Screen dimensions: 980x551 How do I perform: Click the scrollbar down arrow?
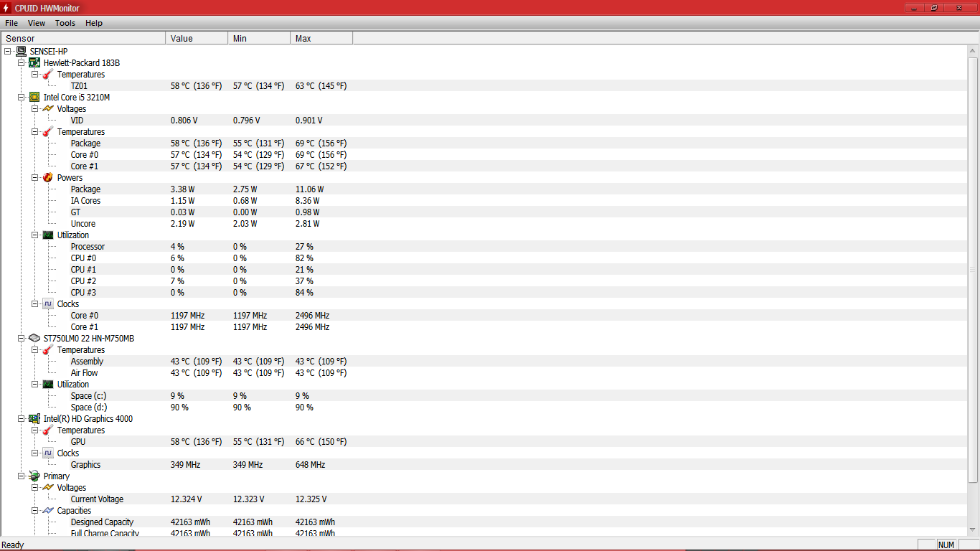coord(974,530)
